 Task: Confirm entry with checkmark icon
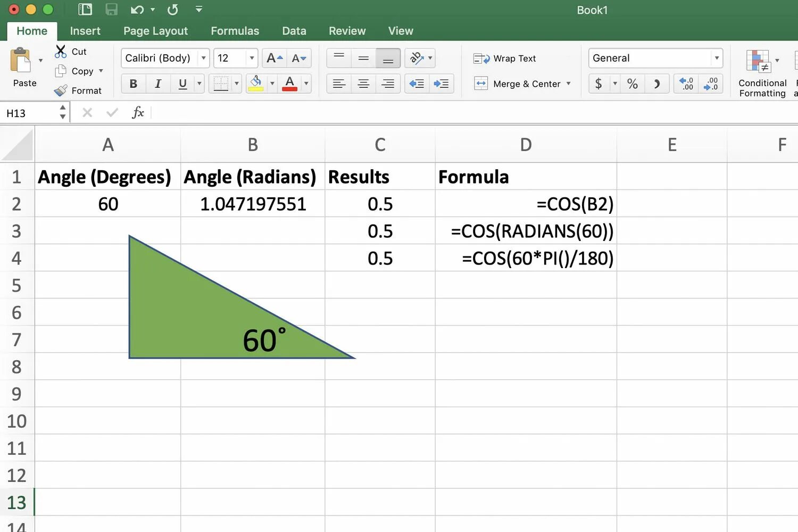(112, 112)
